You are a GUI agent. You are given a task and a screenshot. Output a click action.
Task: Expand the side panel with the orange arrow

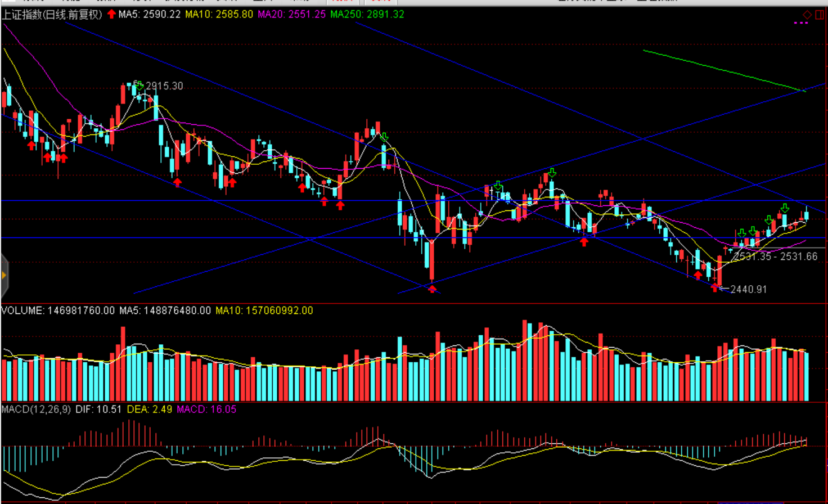tap(4, 275)
